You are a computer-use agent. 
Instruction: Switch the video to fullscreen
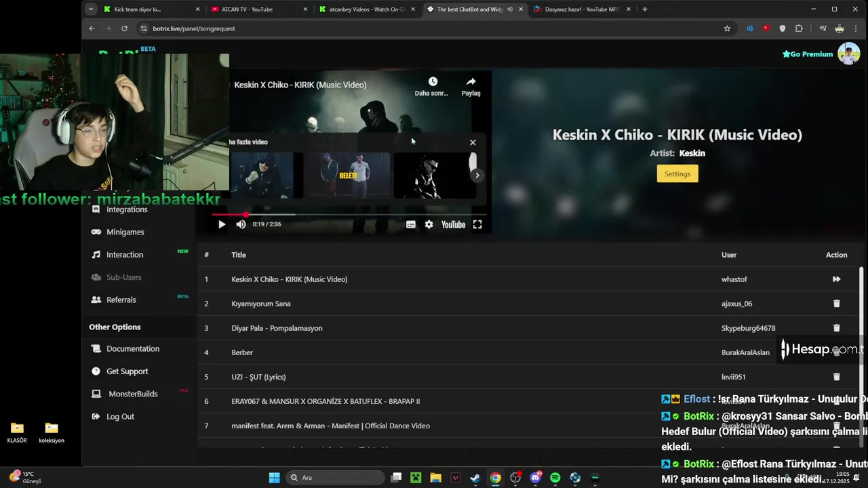pos(477,224)
